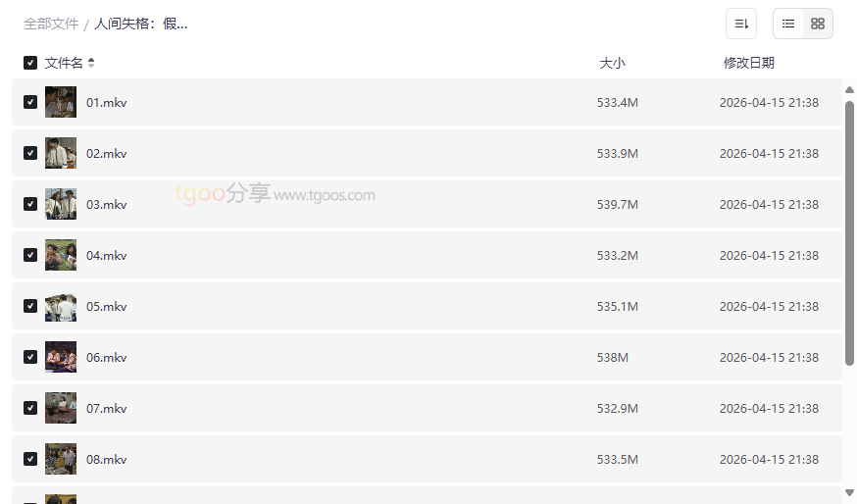Switch to list view layout
This screenshot has width=857, height=504.
pyautogui.click(x=788, y=24)
